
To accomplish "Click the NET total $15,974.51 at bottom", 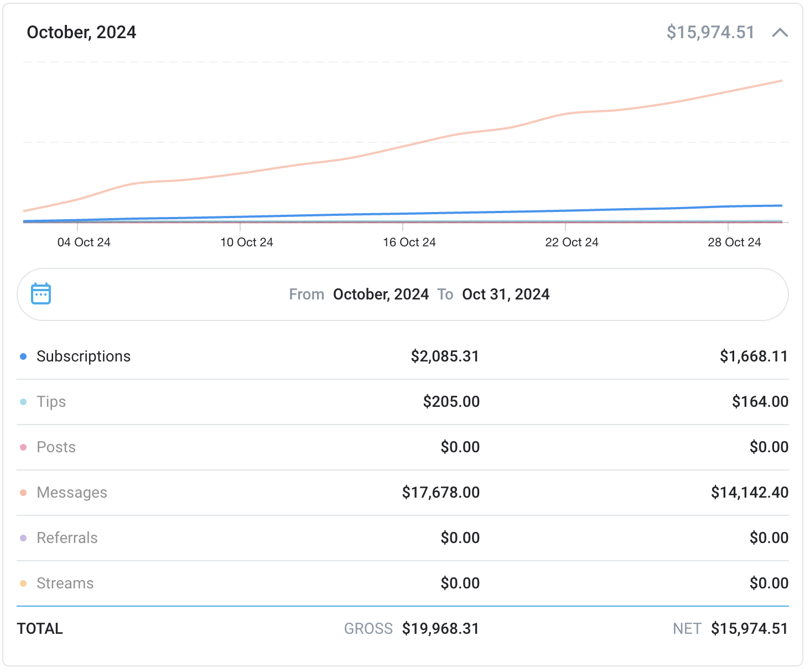I will (749, 629).
